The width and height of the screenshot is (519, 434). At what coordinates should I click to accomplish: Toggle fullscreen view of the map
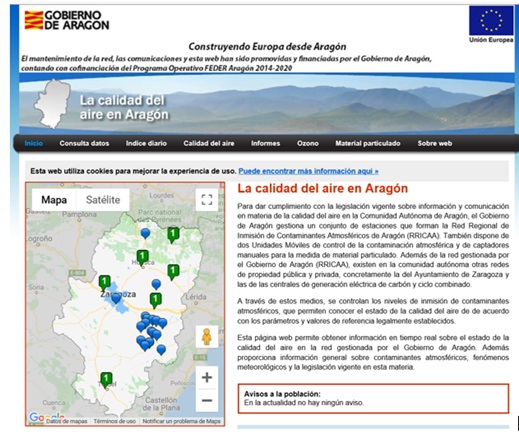[207, 200]
